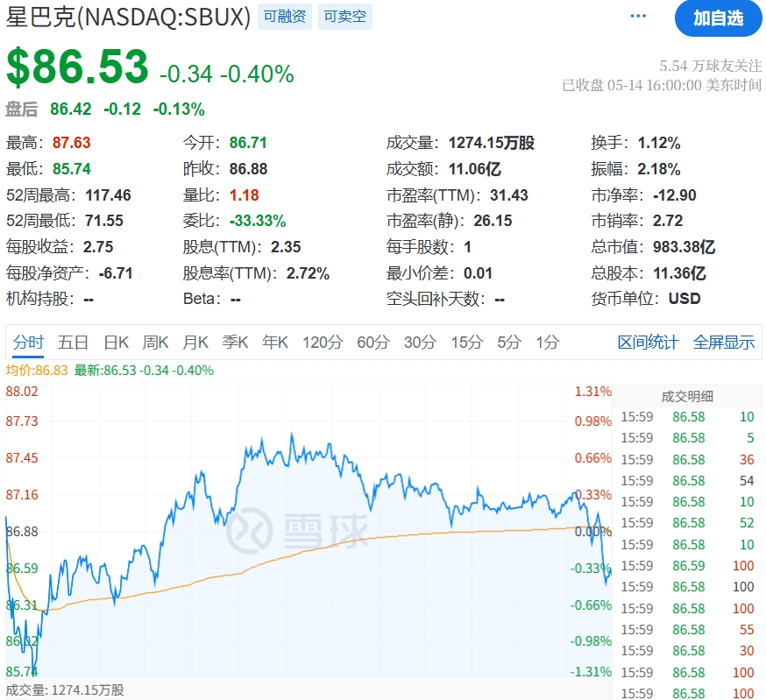Click the 最高 value 87.63
The image size is (766, 700).
click(71, 143)
